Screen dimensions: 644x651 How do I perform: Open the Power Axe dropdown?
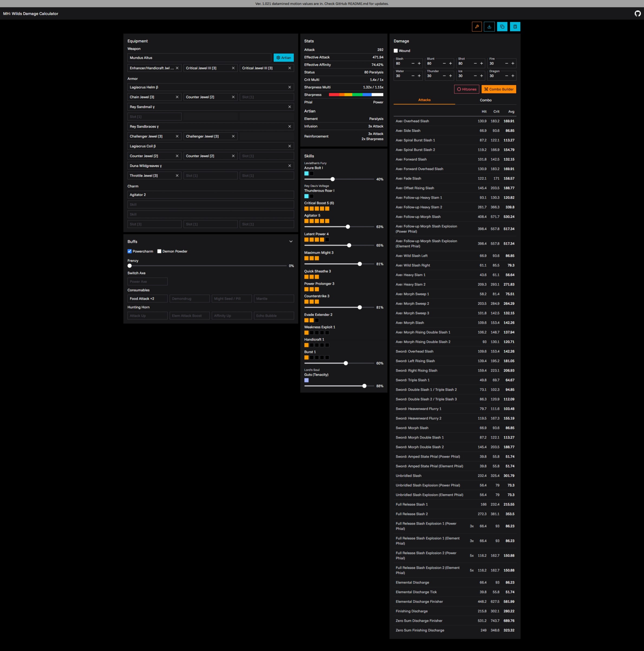[147, 281]
